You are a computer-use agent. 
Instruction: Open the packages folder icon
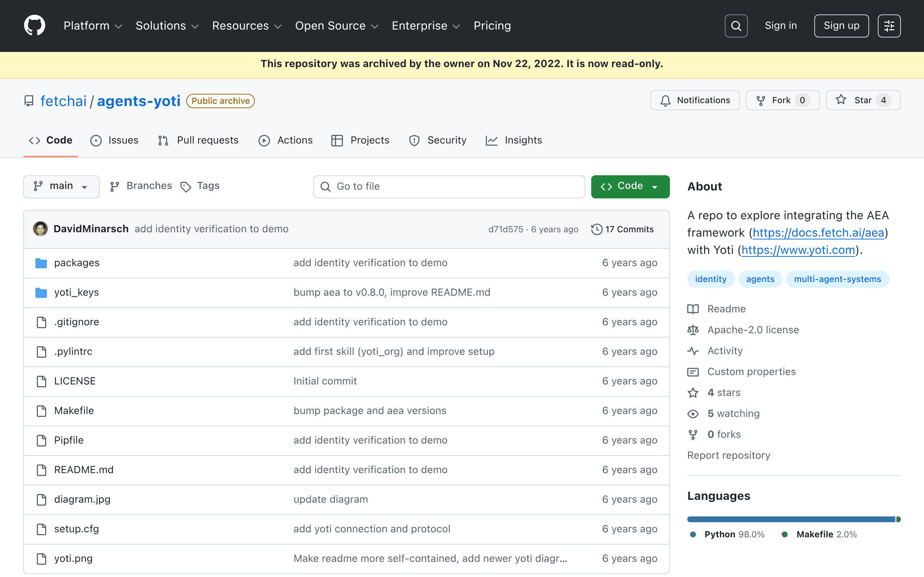[41, 263]
